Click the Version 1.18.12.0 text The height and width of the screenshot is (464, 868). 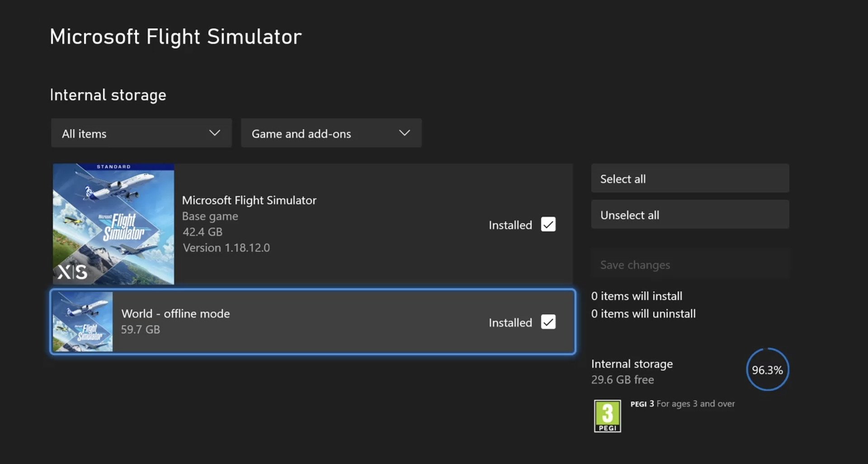click(x=226, y=248)
